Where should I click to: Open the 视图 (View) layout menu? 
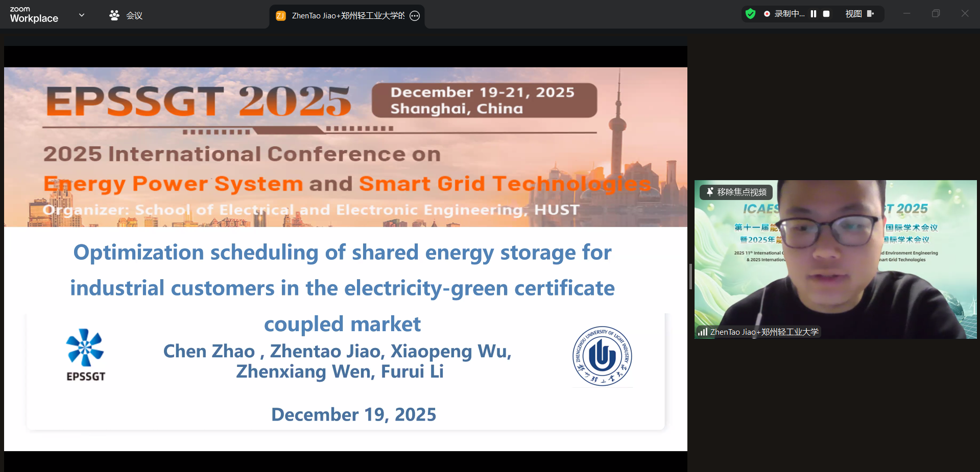click(859, 14)
